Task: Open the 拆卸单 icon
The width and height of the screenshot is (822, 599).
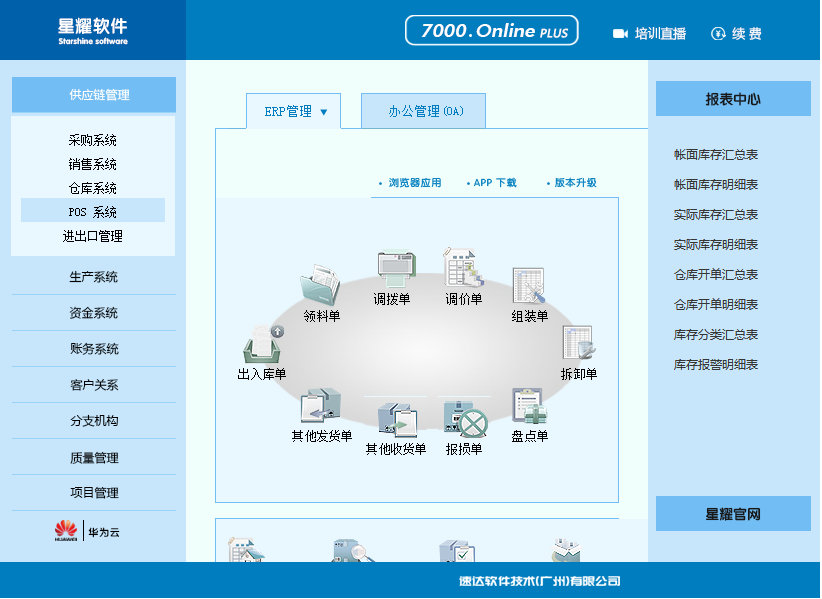Action: click(579, 343)
